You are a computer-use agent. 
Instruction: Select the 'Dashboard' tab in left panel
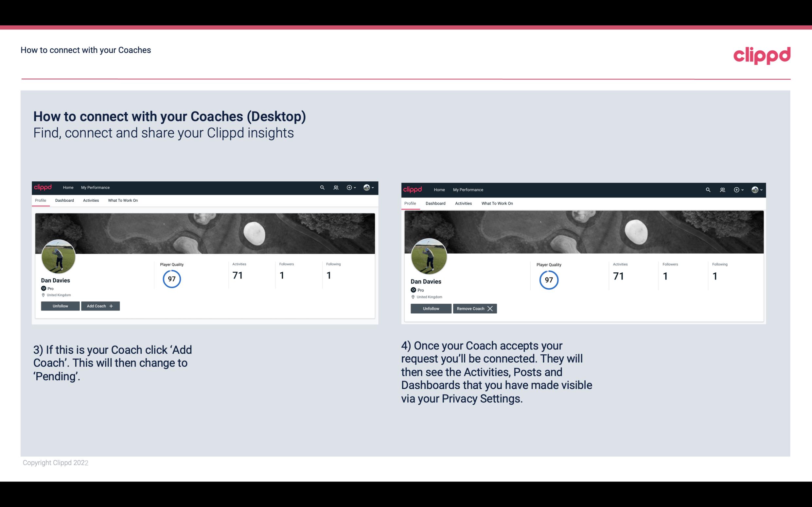click(64, 200)
